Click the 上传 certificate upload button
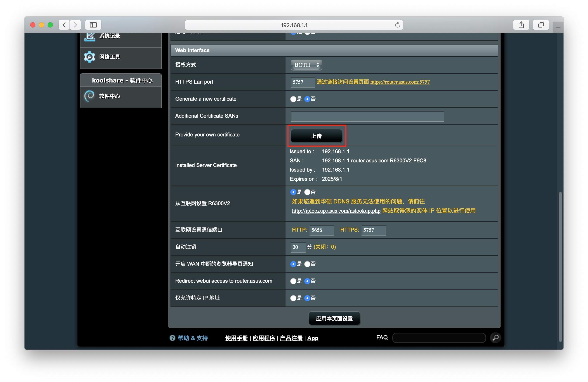 316,136
